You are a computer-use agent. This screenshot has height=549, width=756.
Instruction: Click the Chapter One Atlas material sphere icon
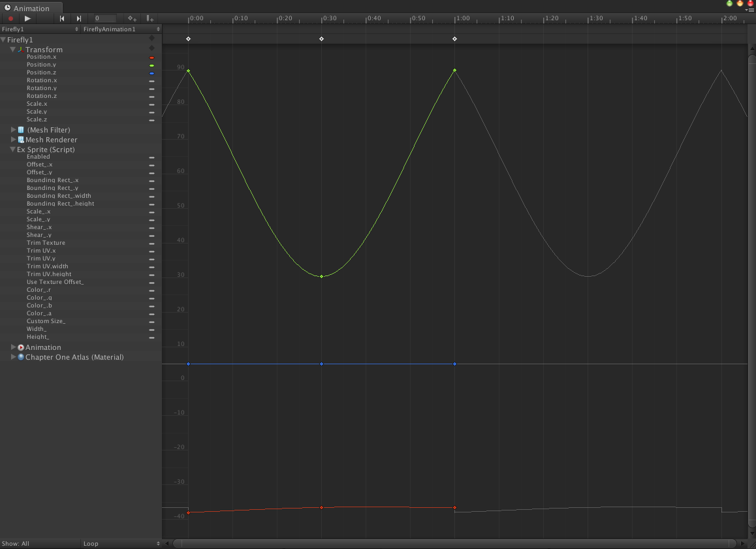coord(21,356)
